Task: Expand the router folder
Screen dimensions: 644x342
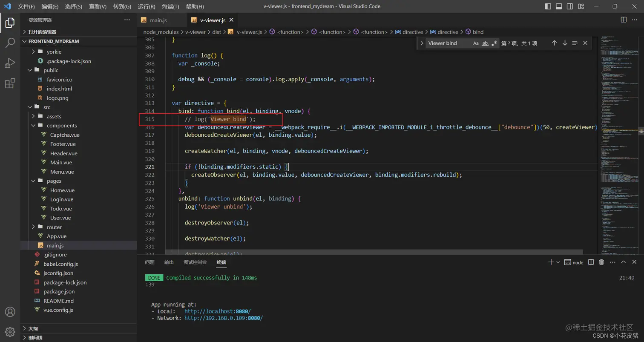Action: pyautogui.click(x=79, y=227)
